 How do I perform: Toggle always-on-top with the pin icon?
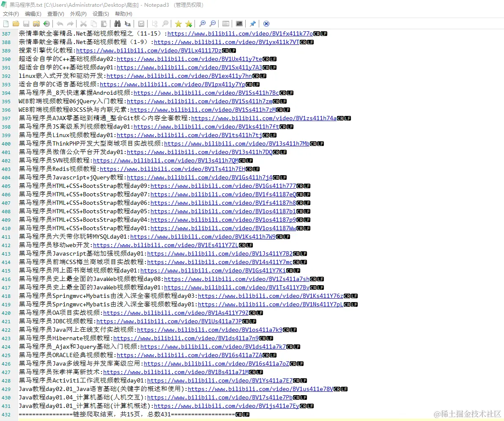(253, 24)
